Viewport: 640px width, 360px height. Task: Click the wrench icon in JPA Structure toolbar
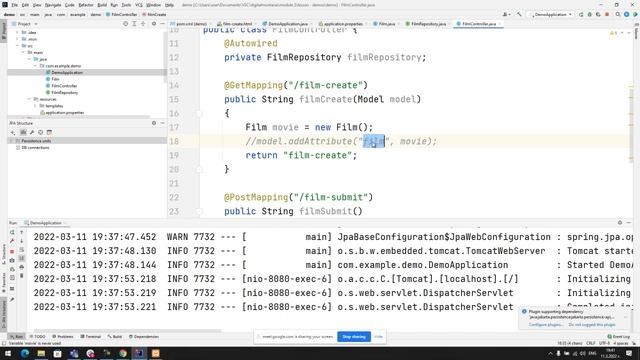[32, 132]
